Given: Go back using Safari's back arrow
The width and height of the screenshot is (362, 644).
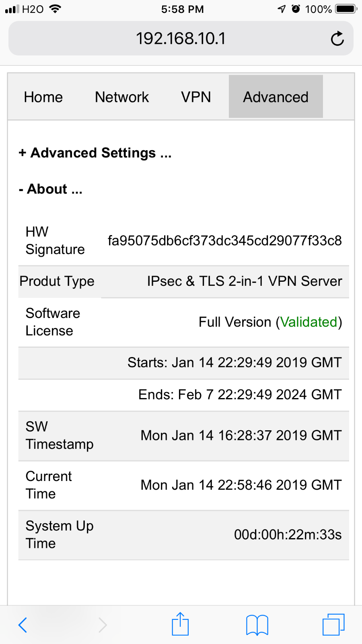Looking at the screenshot, I should coord(23,625).
